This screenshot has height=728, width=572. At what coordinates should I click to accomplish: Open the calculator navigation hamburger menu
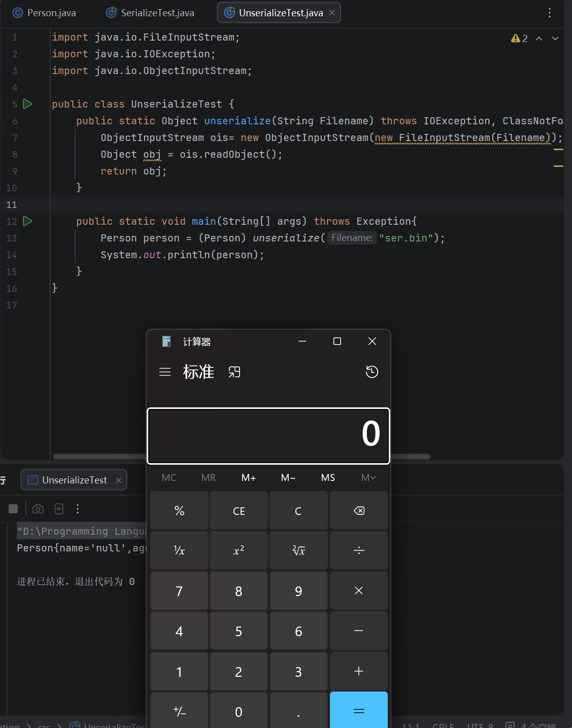click(x=165, y=372)
